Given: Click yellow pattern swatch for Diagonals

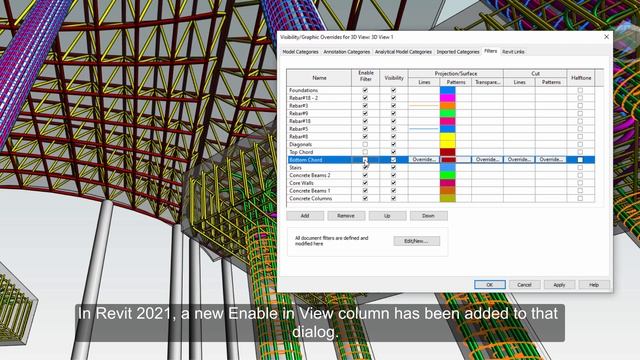Looking at the screenshot, I should tap(447, 144).
